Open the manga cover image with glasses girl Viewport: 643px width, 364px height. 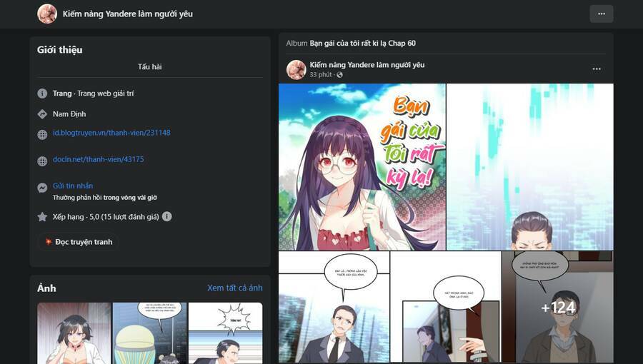[362, 166]
